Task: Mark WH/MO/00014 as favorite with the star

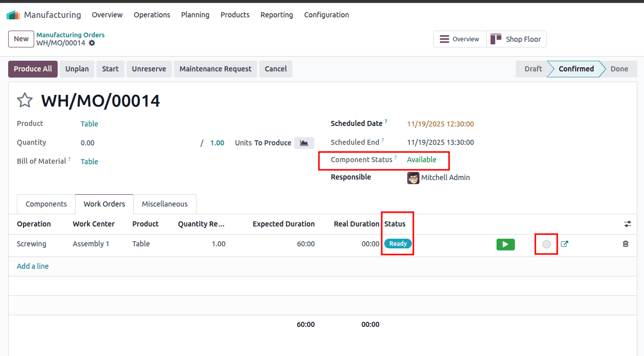Action: pos(24,100)
